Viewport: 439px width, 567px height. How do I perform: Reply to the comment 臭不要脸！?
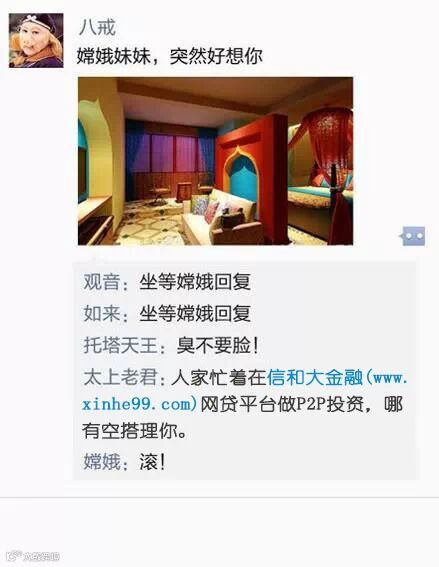point(218,345)
